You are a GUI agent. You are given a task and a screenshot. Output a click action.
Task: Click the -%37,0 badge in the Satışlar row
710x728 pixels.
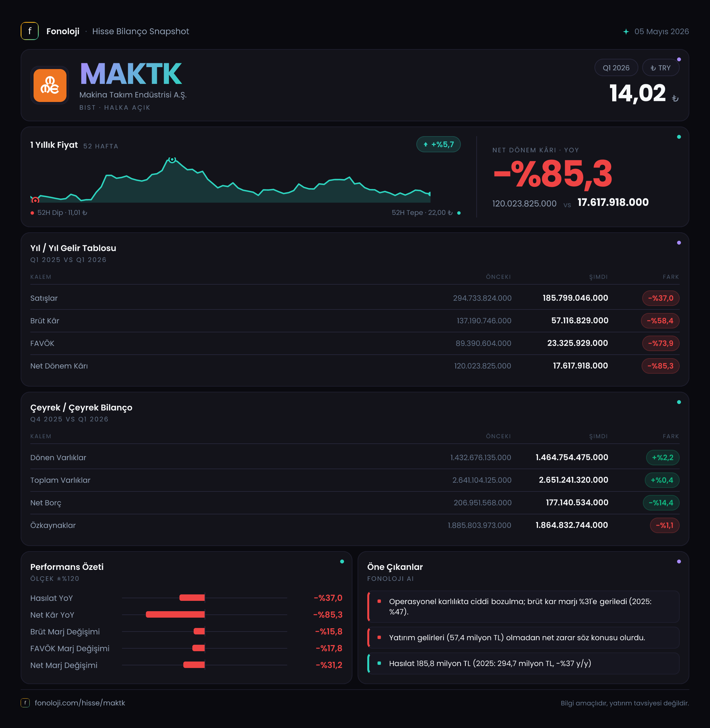(660, 298)
